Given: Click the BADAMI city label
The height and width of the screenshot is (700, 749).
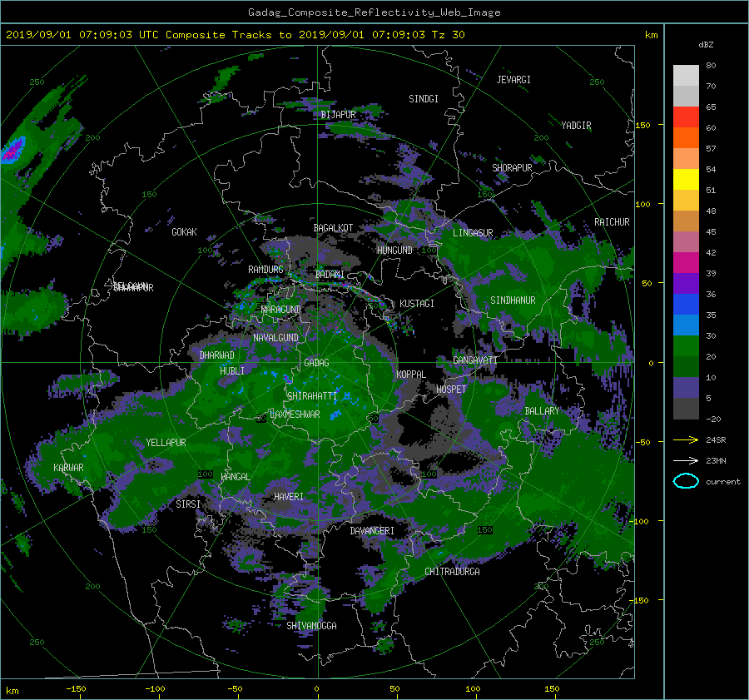Looking at the screenshot, I should click(330, 275).
